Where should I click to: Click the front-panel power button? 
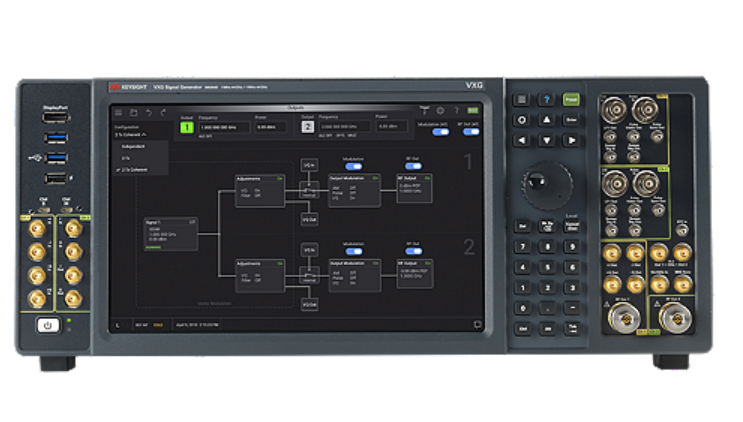coord(48,325)
